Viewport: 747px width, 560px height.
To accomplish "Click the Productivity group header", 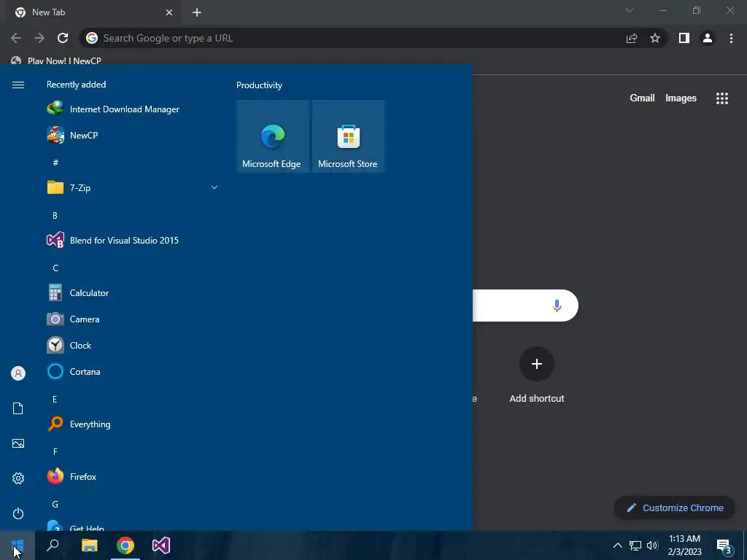I will tap(259, 85).
